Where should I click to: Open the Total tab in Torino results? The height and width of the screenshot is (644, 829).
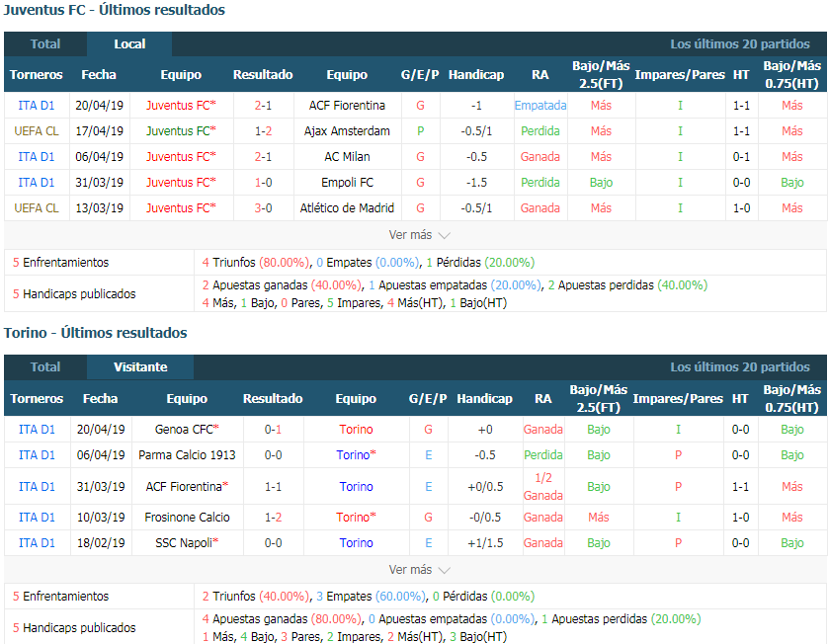[45, 367]
